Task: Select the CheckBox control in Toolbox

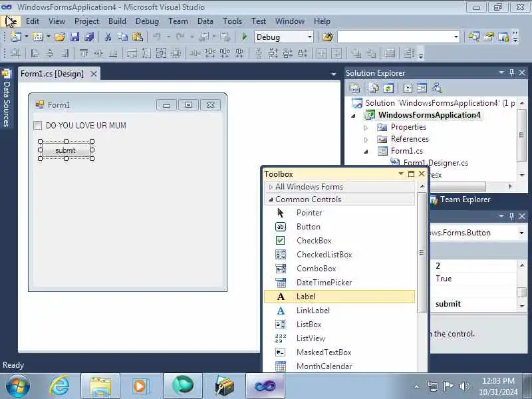Action: pyautogui.click(x=339, y=241)
